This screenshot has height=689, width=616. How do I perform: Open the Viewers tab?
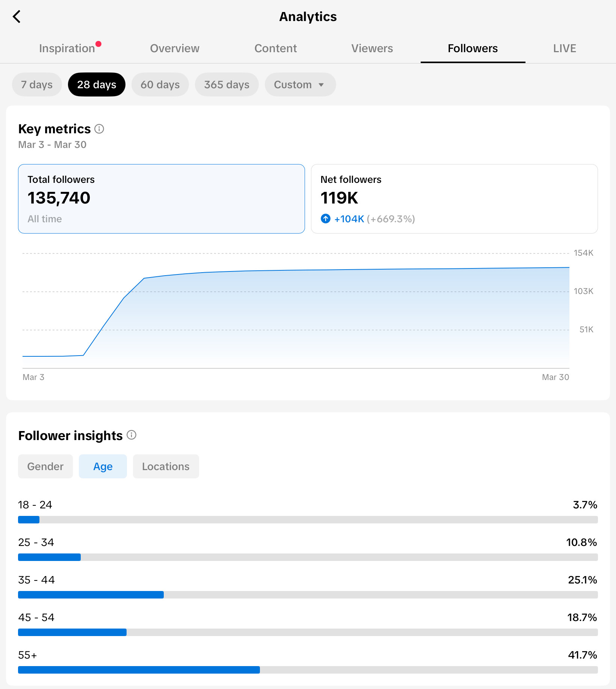coord(372,48)
